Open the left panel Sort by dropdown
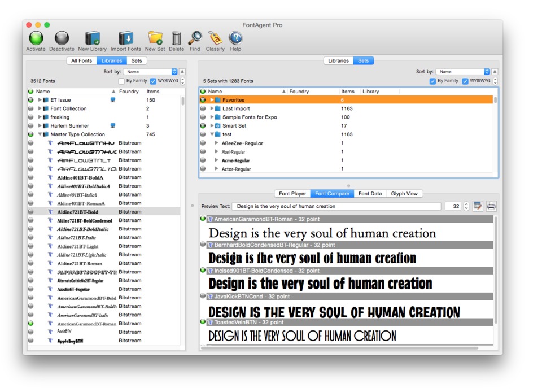The image size is (542, 392). [x=151, y=72]
